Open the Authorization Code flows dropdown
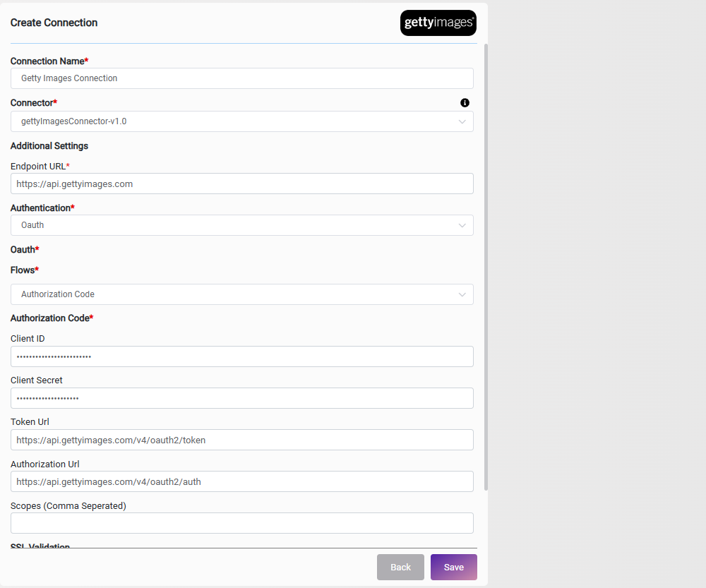 coord(241,294)
